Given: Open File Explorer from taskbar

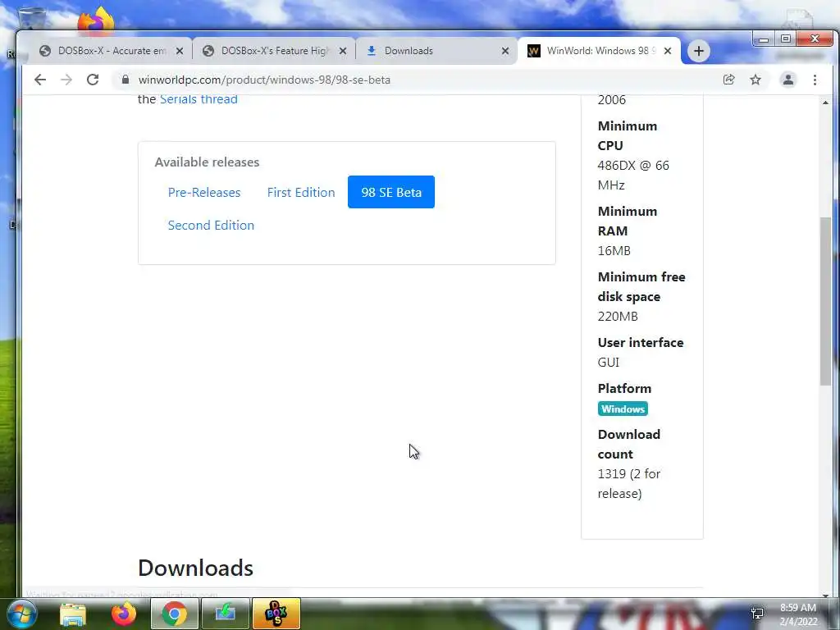Looking at the screenshot, I should click(x=73, y=614).
